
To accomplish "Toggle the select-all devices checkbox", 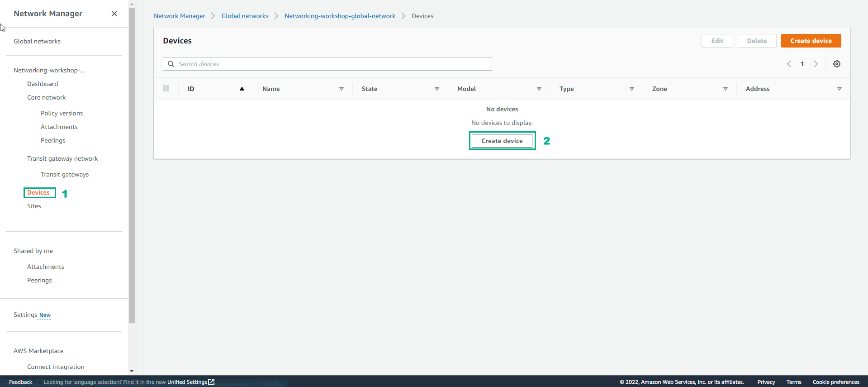I will 166,88.
